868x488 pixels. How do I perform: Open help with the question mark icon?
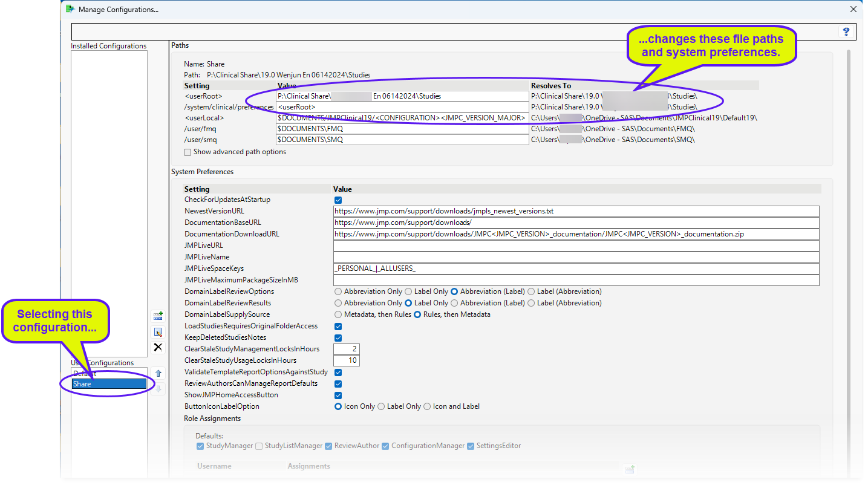(846, 32)
